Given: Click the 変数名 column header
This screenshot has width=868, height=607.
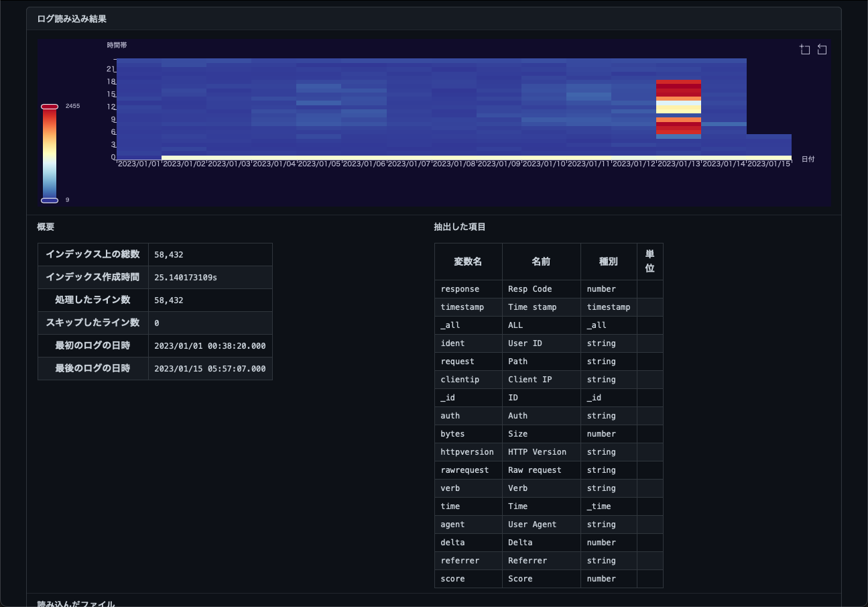Looking at the screenshot, I should click(x=468, y=262).
